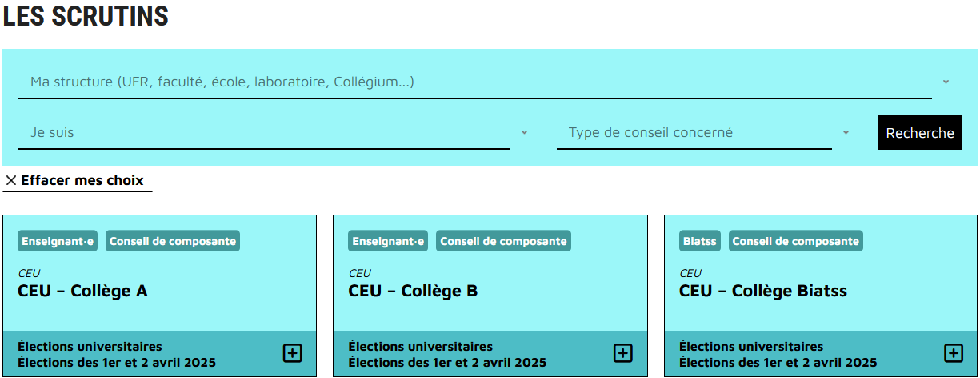The width and height of the screenshot is (980, 378).
Task: Click Conseil de composante tag on Collège Biatss card
Action: coord(795,241)
